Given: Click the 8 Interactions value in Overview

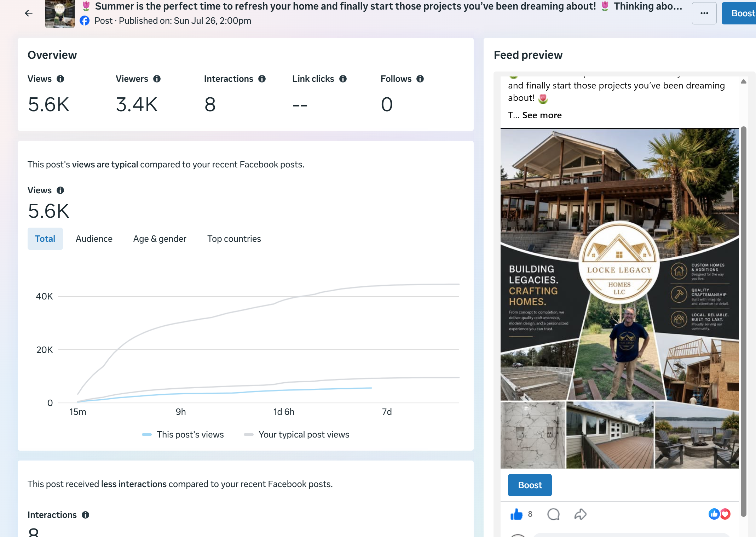Looking at the screenshot, I should coord(210,104).
